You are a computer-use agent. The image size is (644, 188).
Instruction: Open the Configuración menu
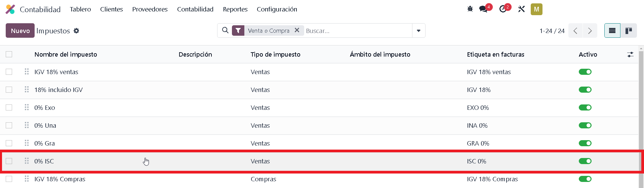click(x=277, y=9)
